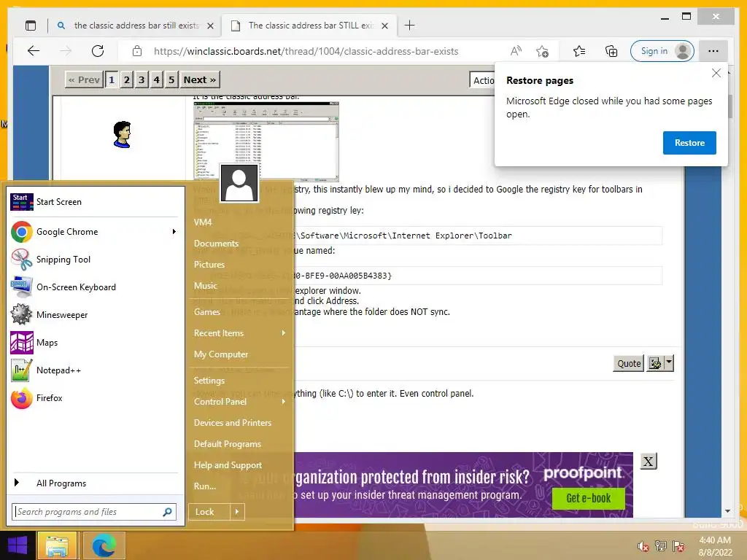Viewport: 747px width, 560px height.
Task: Open Firefox from the Start menu
Action: click(94, 398)
